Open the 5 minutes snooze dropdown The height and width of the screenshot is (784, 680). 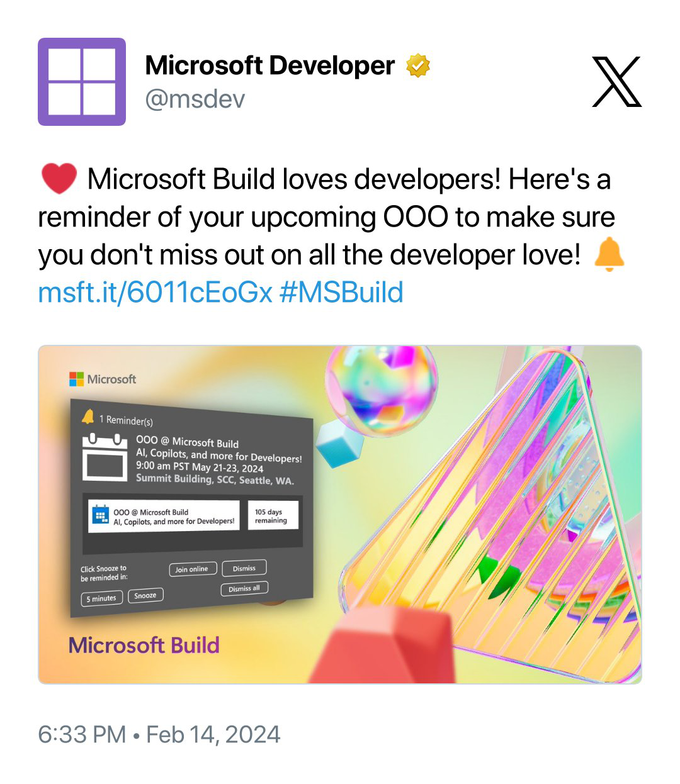[x=101, y=598]
